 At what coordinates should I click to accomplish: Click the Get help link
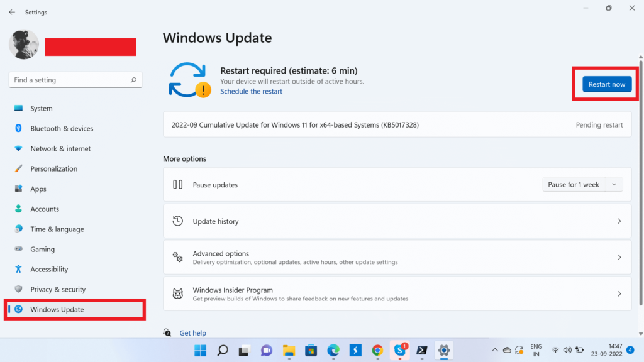(x=192, y=333)
